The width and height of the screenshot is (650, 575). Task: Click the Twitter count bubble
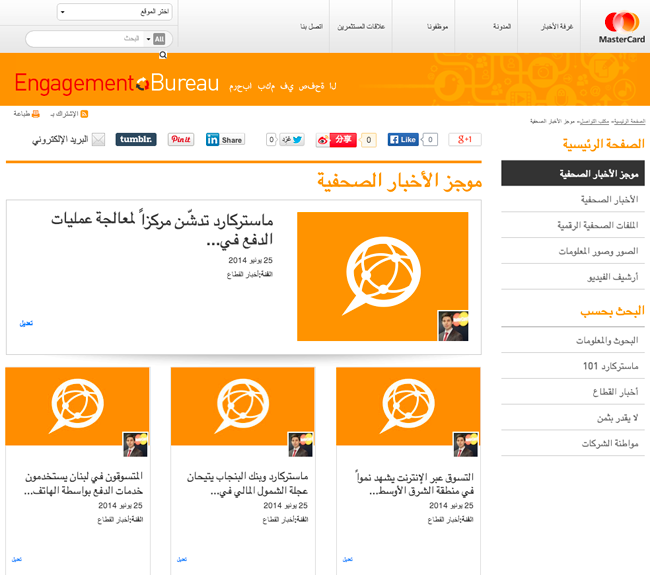click(271, 140)
